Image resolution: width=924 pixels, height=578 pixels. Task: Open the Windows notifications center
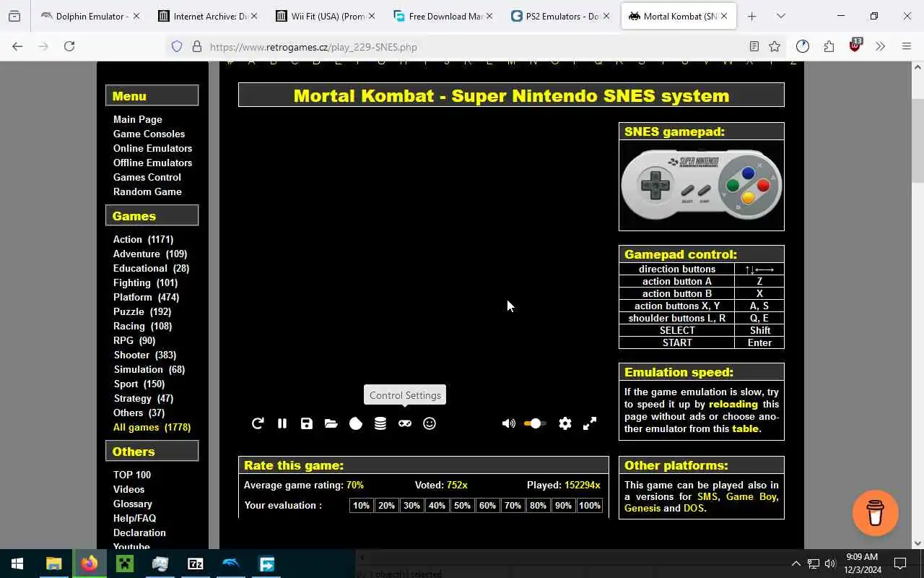(900, 564)
